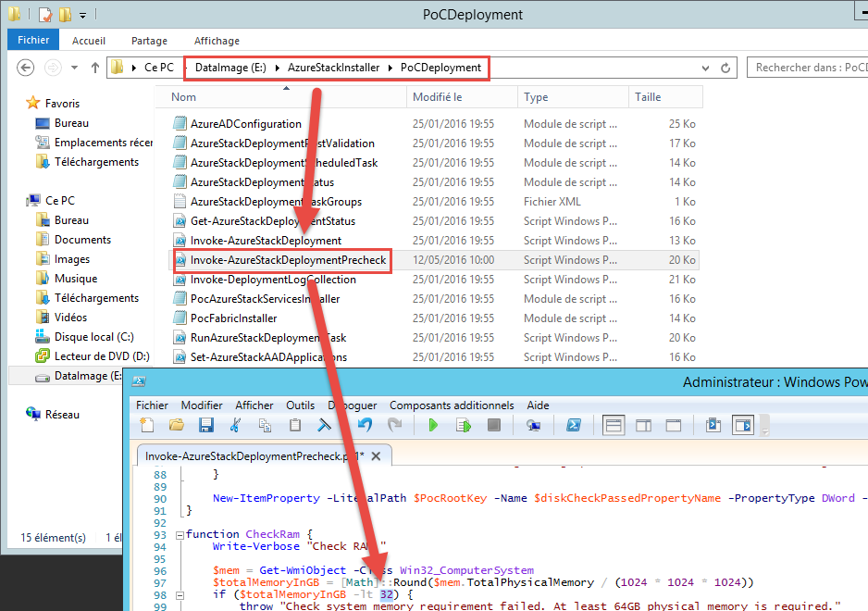Screen dimensions: 868x611
Task: Open the Fichier menu in PowerShell ISE
Action: 152,405
